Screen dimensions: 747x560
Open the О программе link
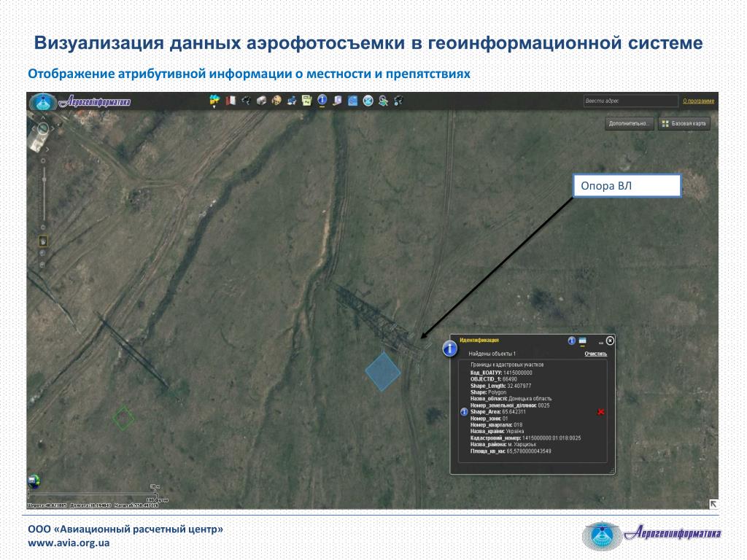click(698, 101)
